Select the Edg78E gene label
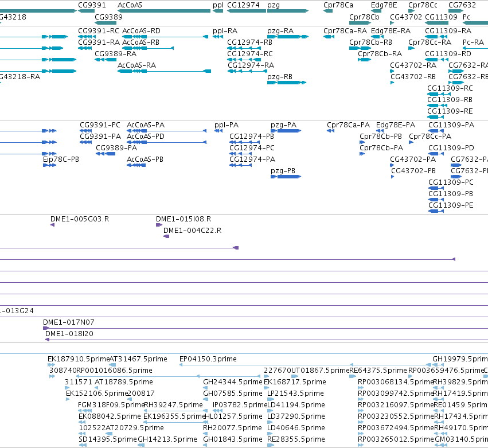 pos(384,5)
